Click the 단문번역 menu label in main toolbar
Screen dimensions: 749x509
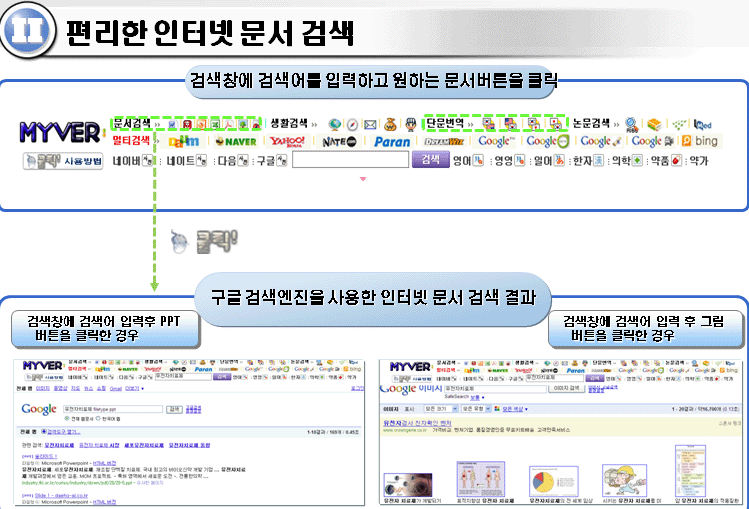(445, 124)
